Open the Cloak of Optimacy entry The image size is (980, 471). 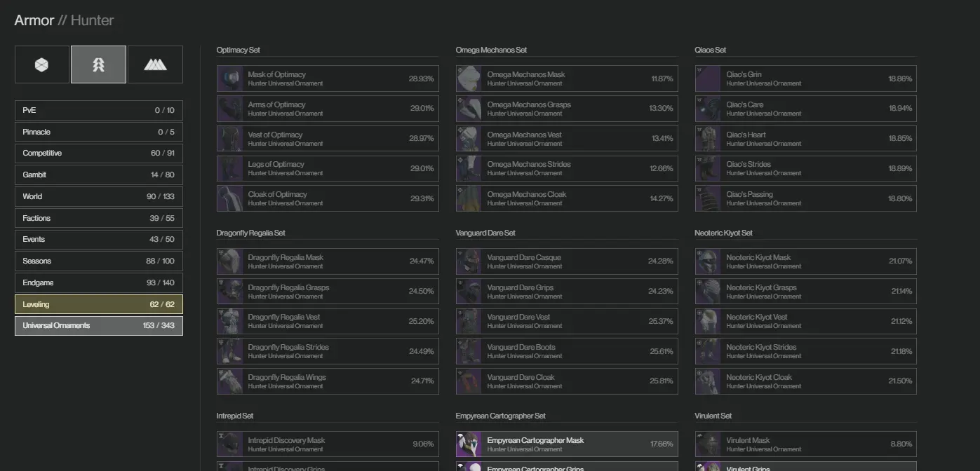click(328, 198)
